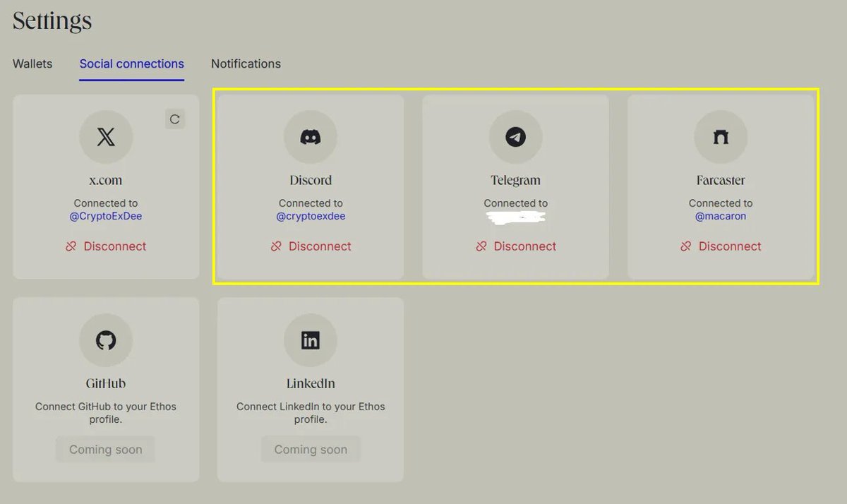Click 'Connected to' text on Discord card
Viewport: 847px width, 504px height.
tap(311, 203)
